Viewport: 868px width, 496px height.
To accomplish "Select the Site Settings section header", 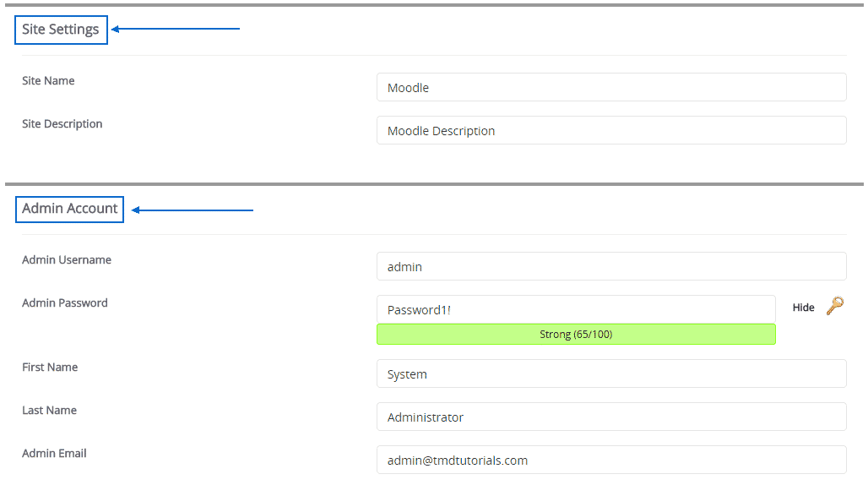I will tap(61, 29).
